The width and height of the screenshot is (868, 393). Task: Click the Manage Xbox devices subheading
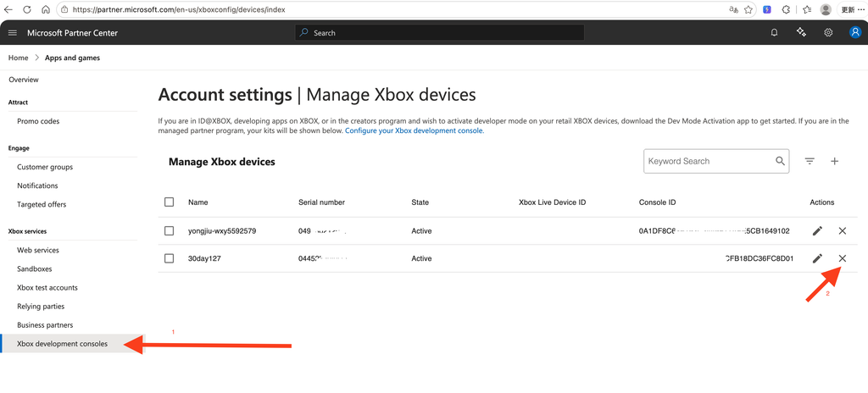[x=222, y=162]
